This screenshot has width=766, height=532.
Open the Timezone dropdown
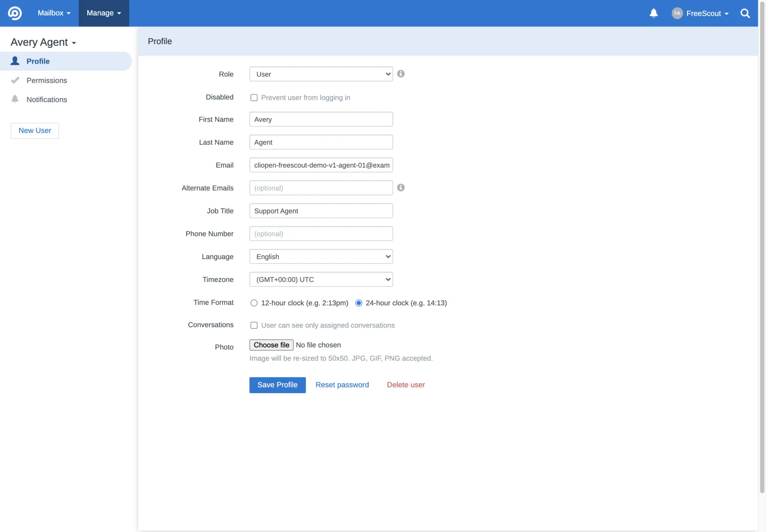point(321,280)
